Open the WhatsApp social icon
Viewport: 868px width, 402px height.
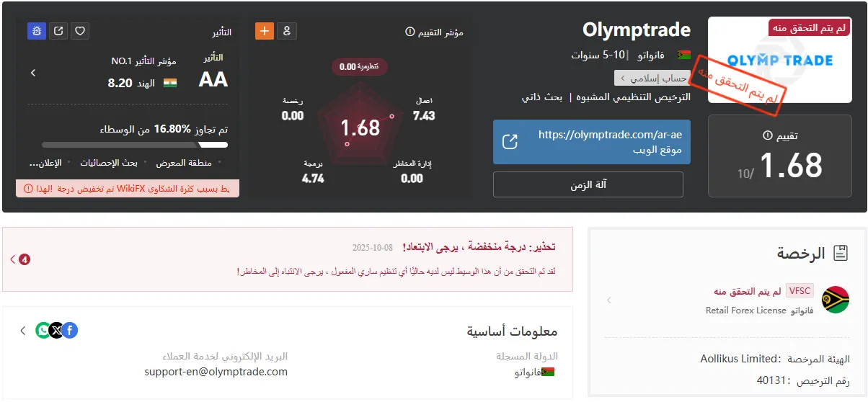[x=43, y=331]
